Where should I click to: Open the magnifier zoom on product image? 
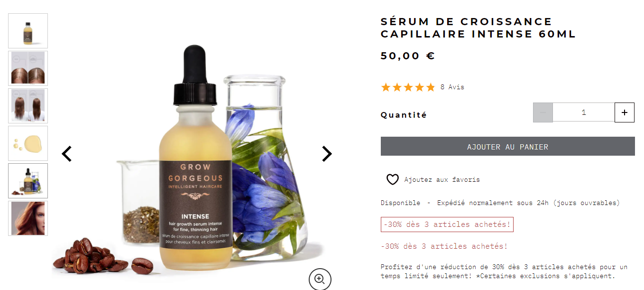point(320,279)
